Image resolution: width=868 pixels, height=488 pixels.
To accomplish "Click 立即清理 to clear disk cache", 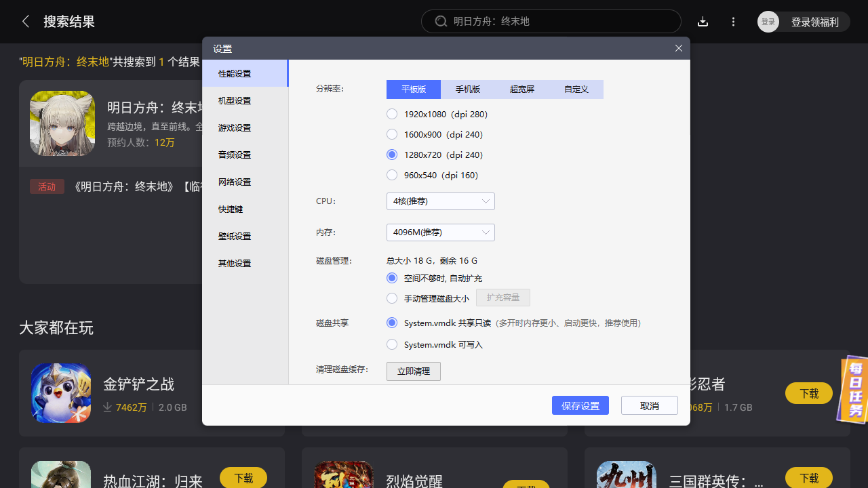I will click(413, 371).
